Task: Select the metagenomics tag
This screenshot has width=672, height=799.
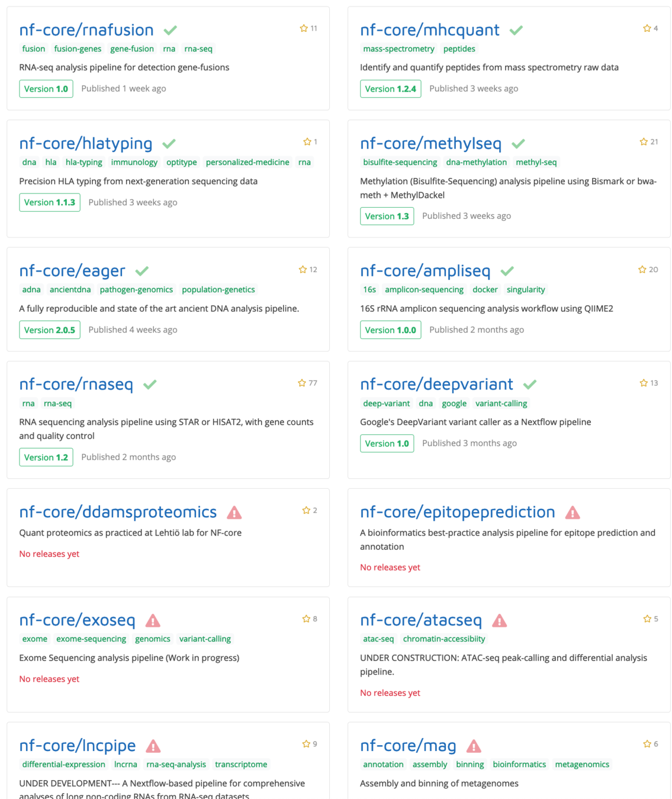Action: point(582,765)
